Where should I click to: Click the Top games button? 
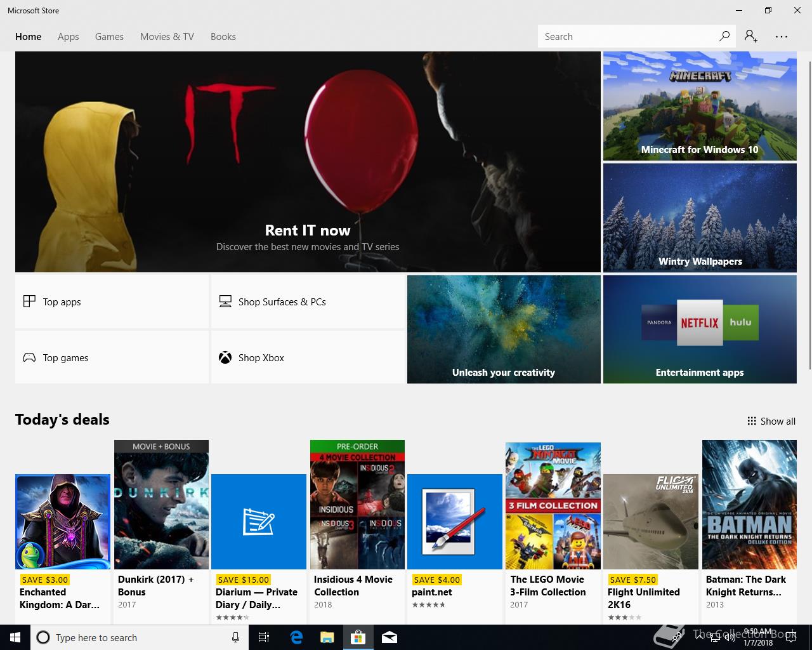pos(112,357)
